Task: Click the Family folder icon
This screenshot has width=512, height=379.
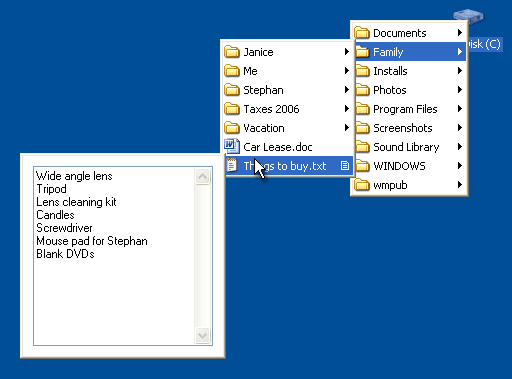Action: (362, 52)
